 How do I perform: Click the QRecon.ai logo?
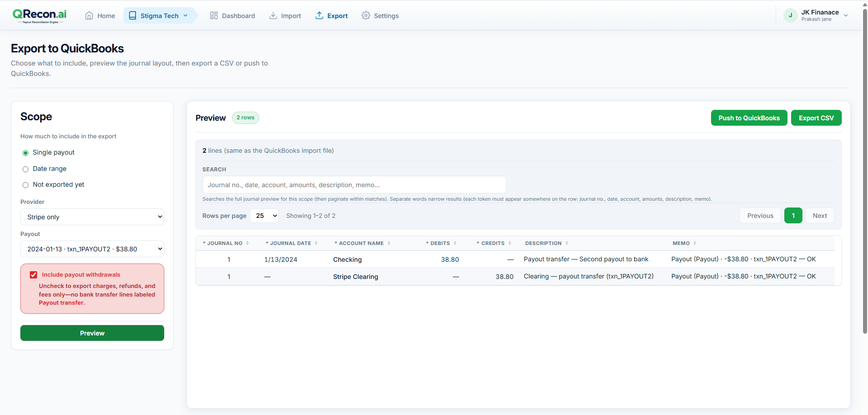39,15
